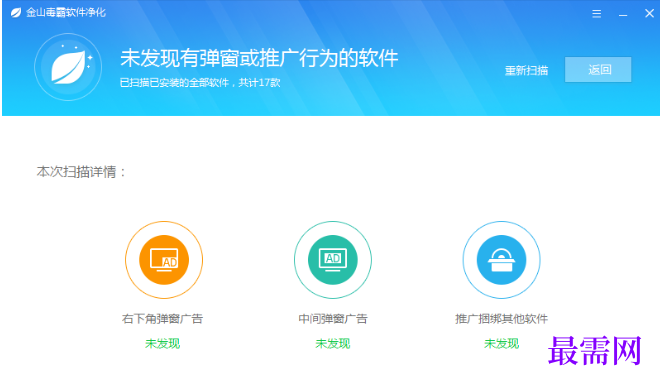Image resolution: width=660 pixels, height=382 pixels.
Task: Click the 右下角弹窗广告 label
Action: [162, 318]
